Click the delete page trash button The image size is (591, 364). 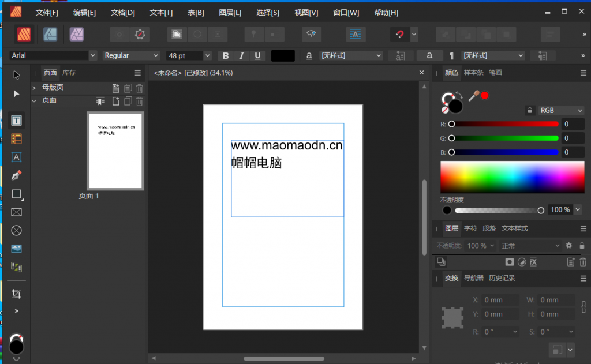[x=139, y=101]
